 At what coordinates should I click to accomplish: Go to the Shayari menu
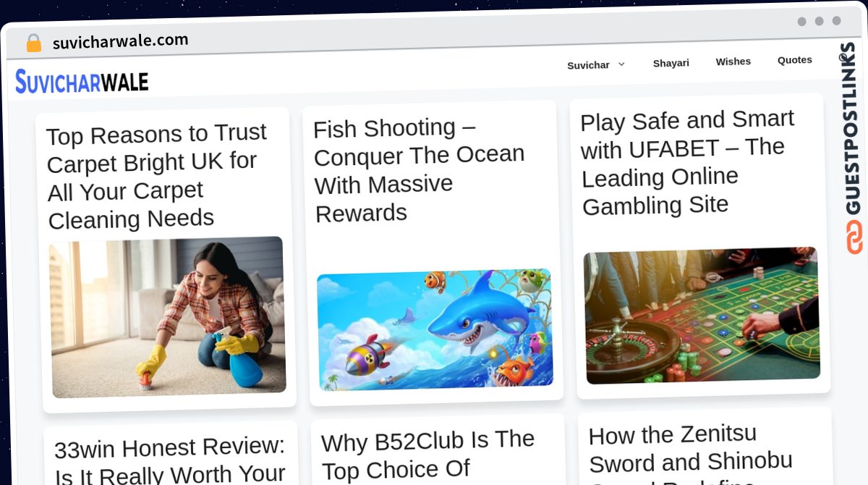(671, 63)
